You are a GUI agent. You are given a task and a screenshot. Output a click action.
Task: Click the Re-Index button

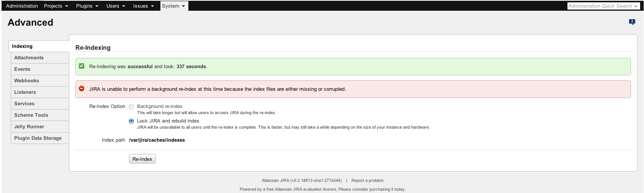click(x=142, y=159)
